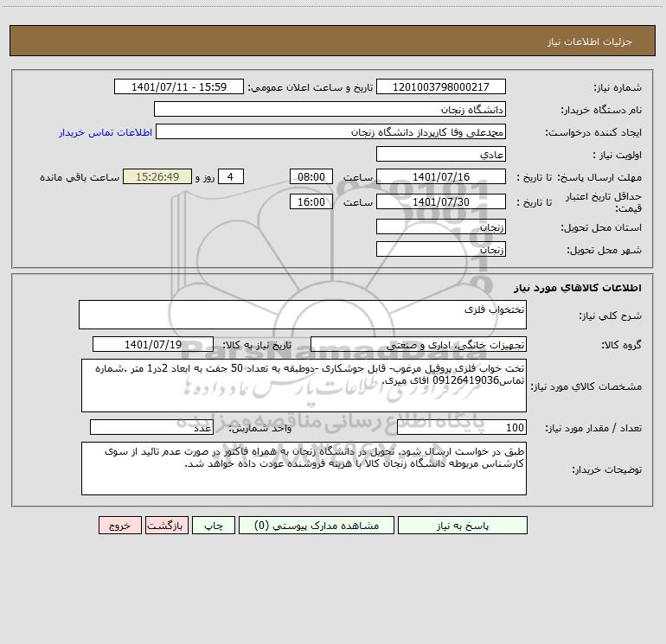
Task: Click the text ساعت باقی مانده
Action: (x=80, y=177)
